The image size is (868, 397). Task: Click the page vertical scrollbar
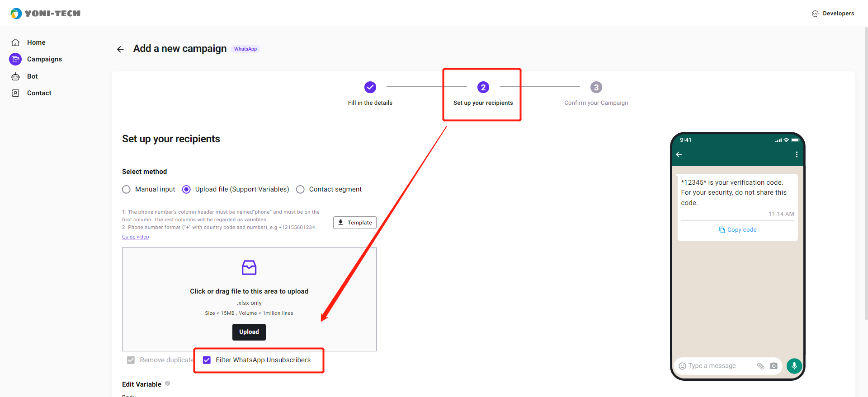point(866,174)
